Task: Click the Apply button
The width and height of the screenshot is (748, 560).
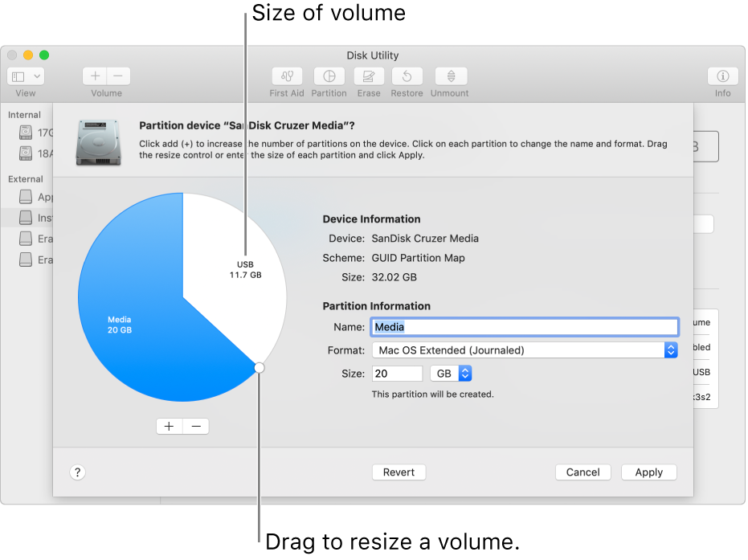Action: (x=649, y=472)
